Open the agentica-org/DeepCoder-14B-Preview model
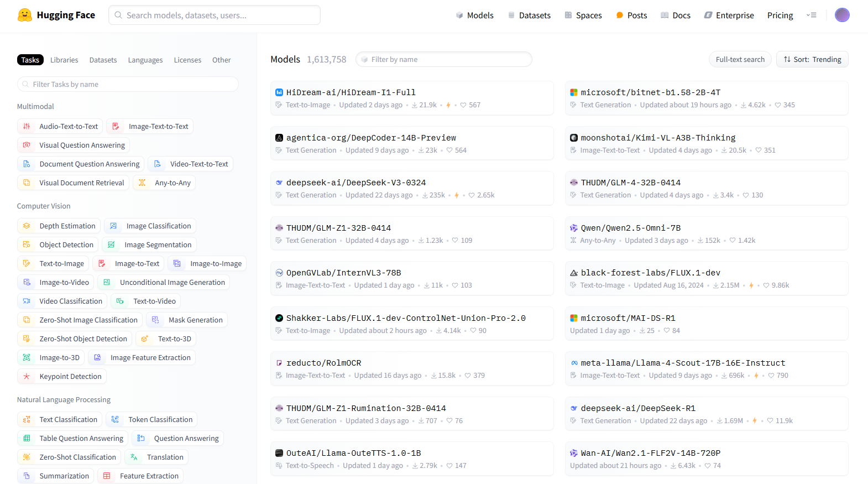The height and width of the screenshot is (484, 868). [412, 143]
